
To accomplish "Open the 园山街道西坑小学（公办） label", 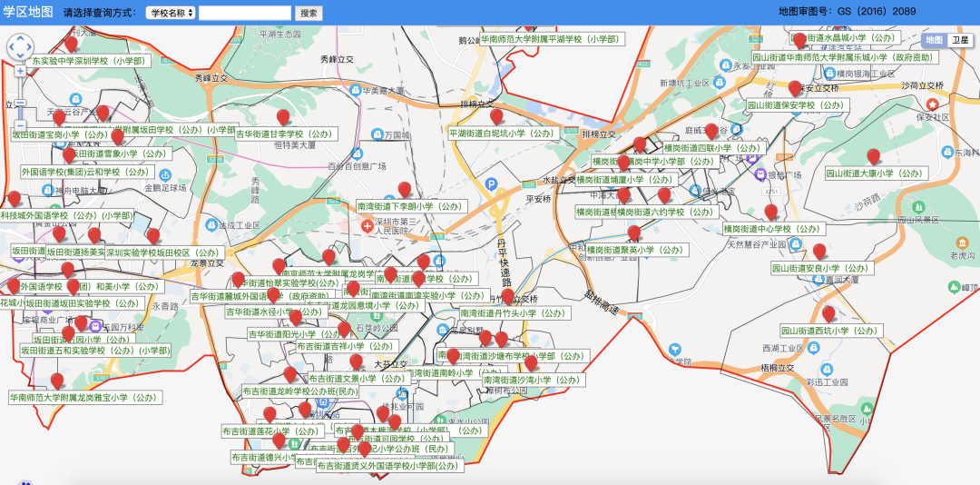I will 831,331.
